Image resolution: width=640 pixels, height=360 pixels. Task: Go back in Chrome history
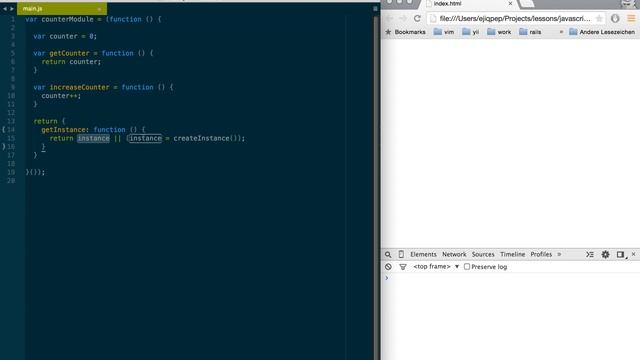click(x=389, y=18)
